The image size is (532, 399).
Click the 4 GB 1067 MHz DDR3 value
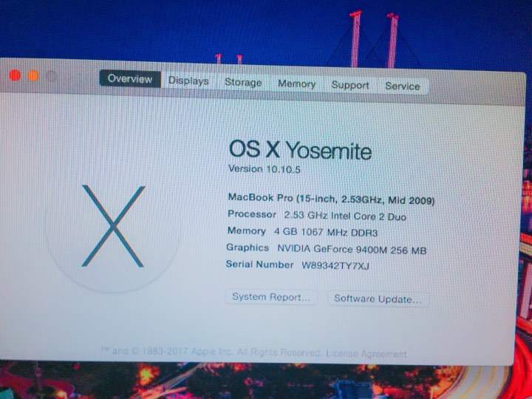point(326,233)
